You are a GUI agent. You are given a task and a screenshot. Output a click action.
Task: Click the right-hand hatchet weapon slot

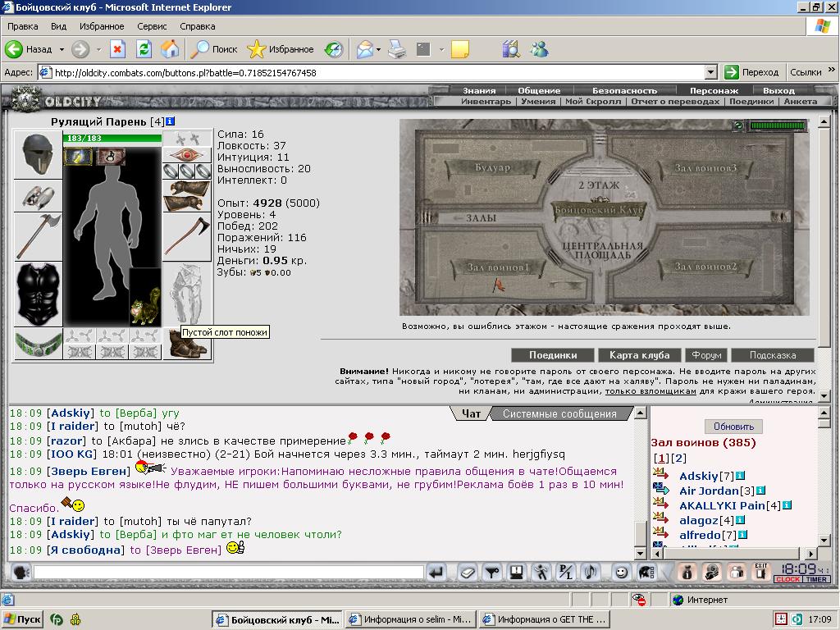tap(187, 237)
